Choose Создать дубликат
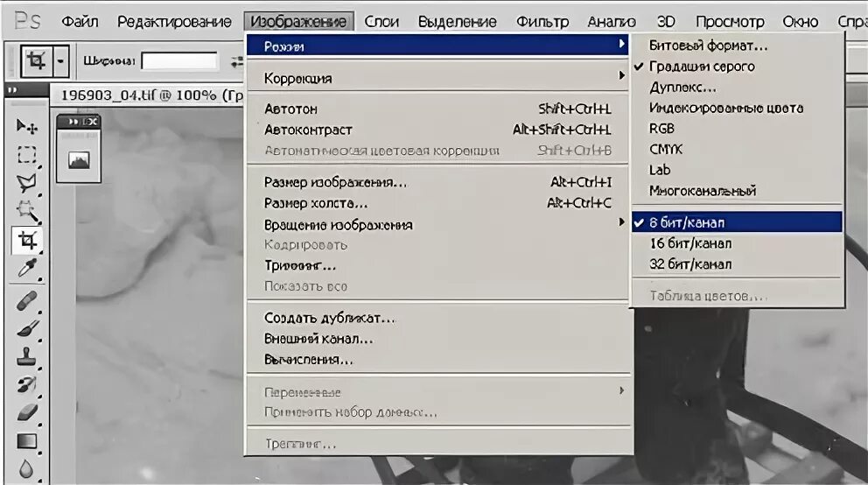This screenshot has width=868, height=485. click(437, 318)
